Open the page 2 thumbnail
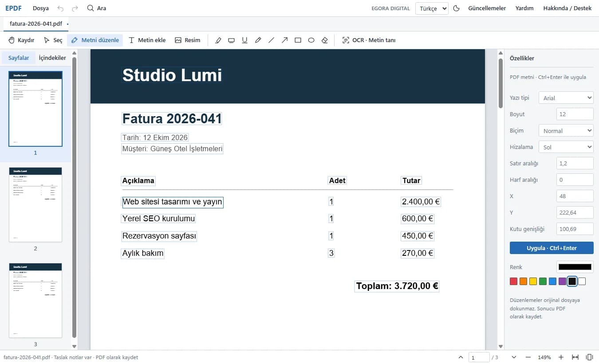 [35, 205]
